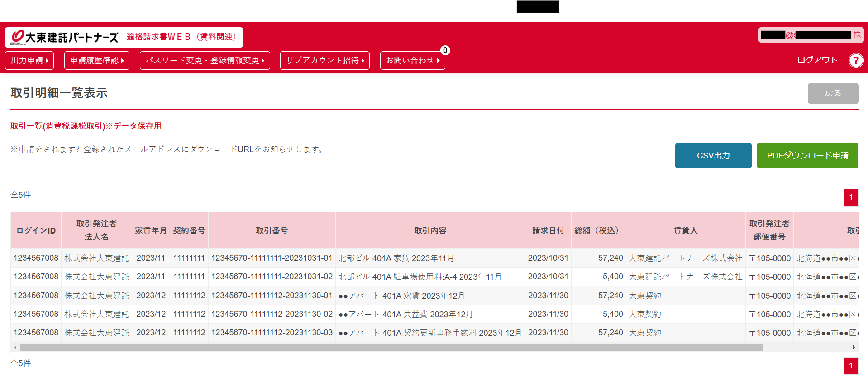The height and width of the screenshot is (382, 868).
Task: Click the 総額（税込） column header
Action: point(599,230)
